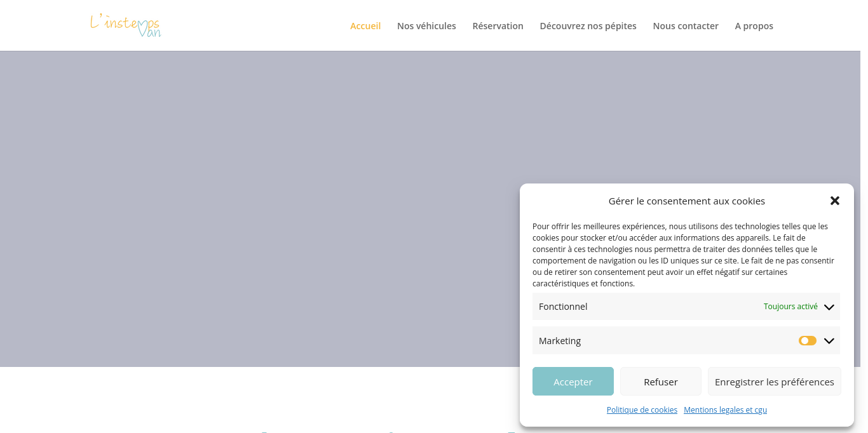
Task: Open the Fonctionnel category row
Action: point(686,307)
